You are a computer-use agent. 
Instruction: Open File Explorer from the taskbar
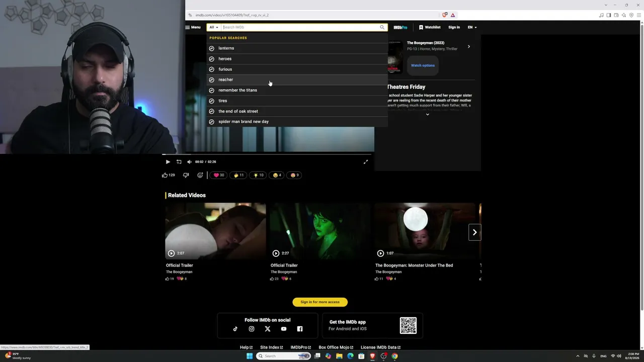coord(339,356)
